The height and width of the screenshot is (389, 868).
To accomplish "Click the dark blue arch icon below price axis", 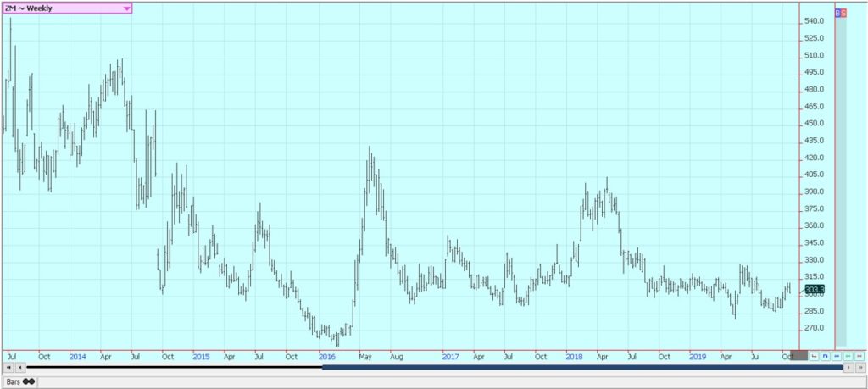I will click(x=826, y=356).
